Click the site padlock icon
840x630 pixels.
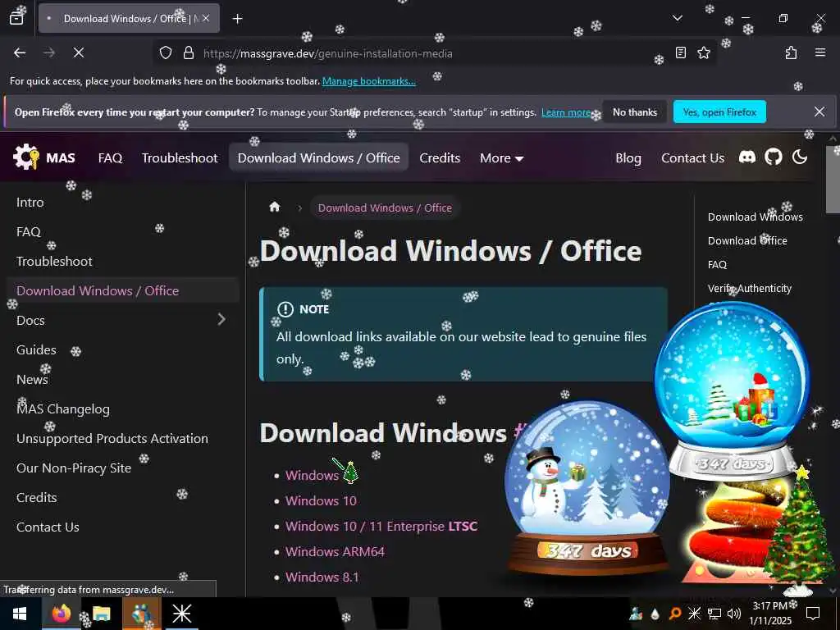click(x=188, y=52)
